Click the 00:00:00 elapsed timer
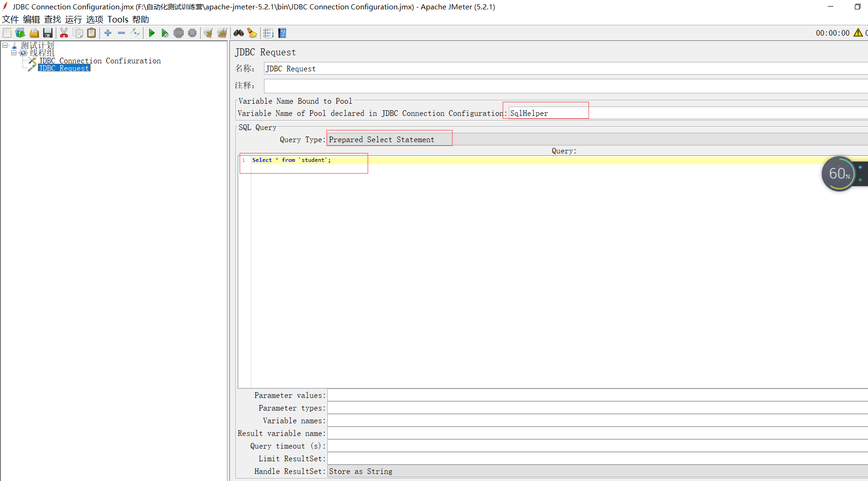This screenshot has height=481, width=868. pos(832,33)
